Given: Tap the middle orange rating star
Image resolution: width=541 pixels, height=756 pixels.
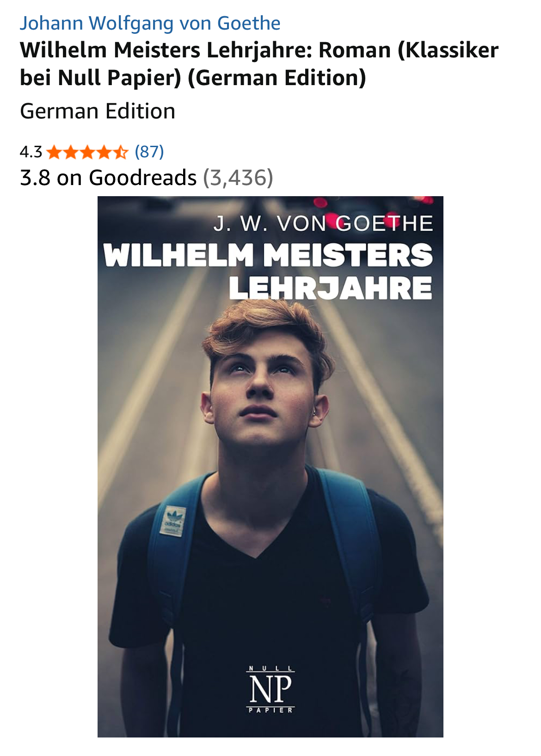Looking at the screenshot, I should 87,152.
